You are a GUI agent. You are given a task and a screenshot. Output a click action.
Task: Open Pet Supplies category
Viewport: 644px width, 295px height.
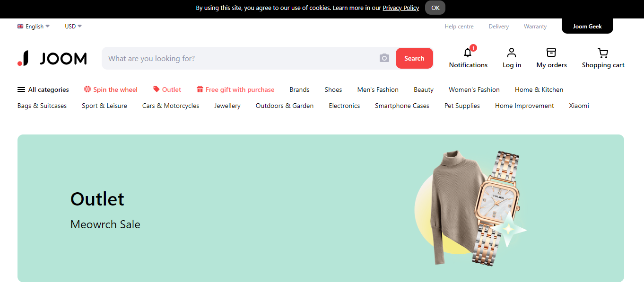click(x=462, y=106)
